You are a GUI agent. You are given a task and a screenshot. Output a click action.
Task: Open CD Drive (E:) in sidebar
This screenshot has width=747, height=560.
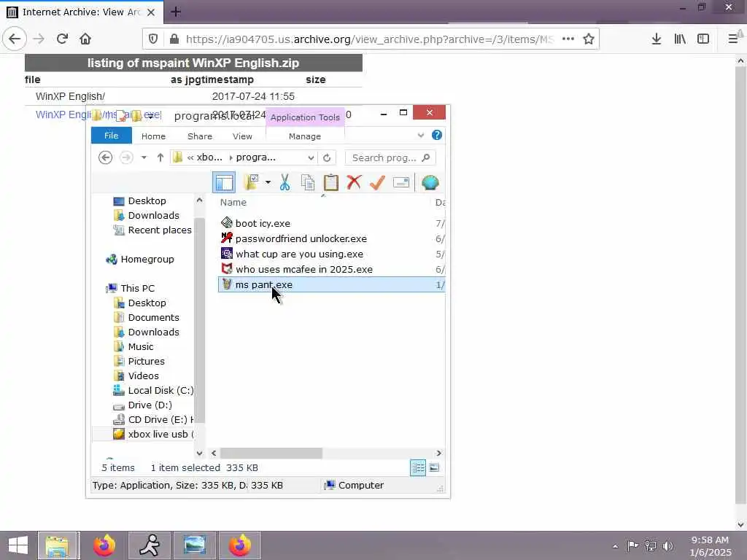[x=153, y=419]
